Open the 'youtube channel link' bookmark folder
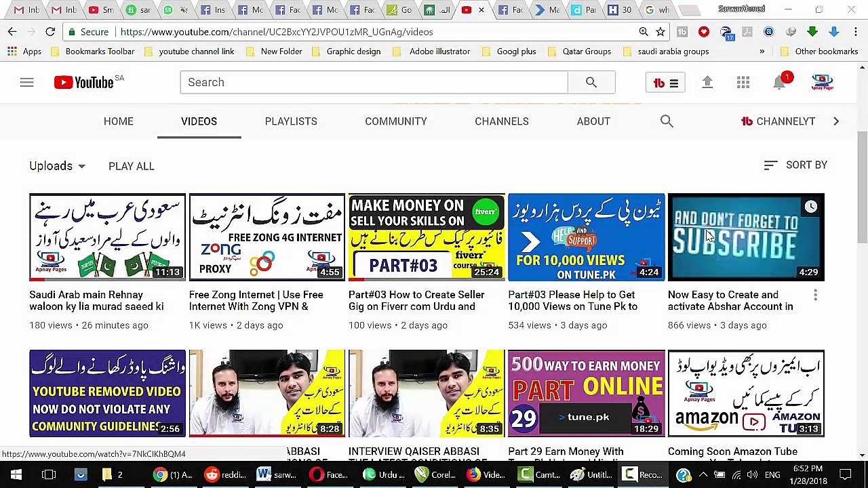 (x=189, y=52)
